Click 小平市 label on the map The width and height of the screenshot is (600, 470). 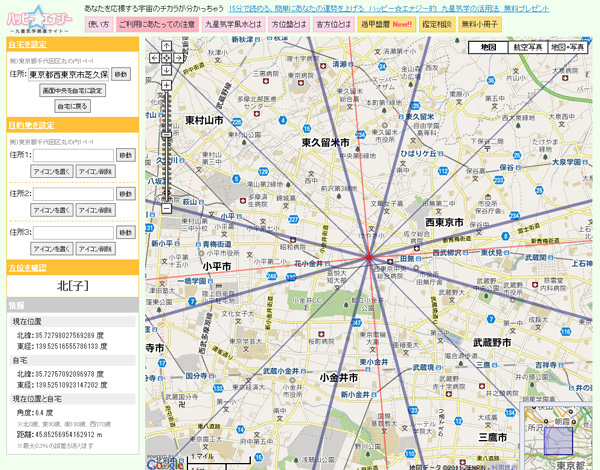[217, 266]
